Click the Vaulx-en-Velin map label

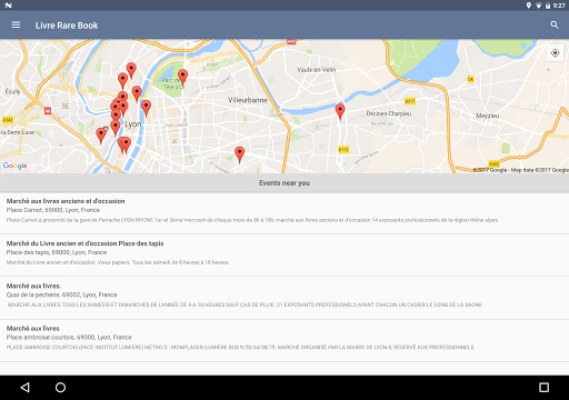[x=316, y=70]
